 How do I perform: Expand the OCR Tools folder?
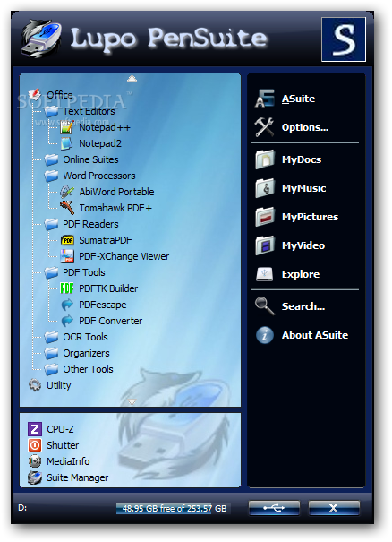click(x=51, y=337)
